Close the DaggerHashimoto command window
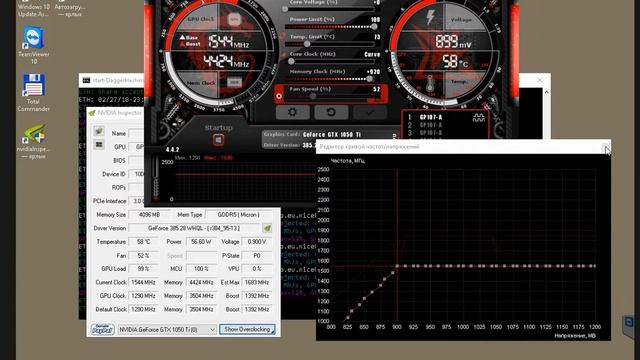Viewport: 640px width, 360px height. click(540, 80)
